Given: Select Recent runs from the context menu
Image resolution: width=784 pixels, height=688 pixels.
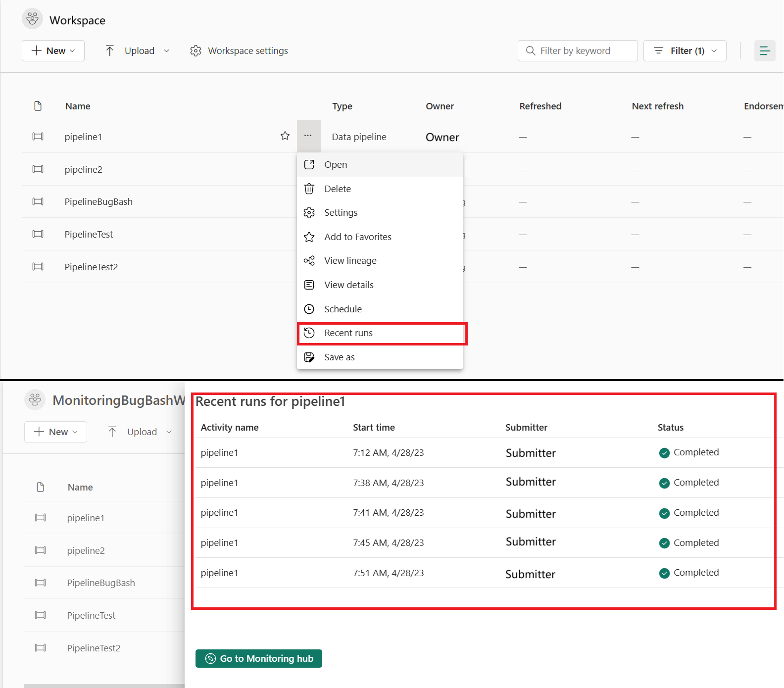Looking at the screenshot, I should pyautogui.click(x=348, y=333).
